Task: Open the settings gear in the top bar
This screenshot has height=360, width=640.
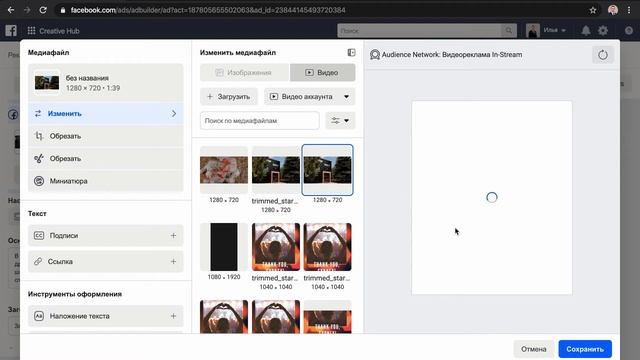Action: (x=603, y=31)
